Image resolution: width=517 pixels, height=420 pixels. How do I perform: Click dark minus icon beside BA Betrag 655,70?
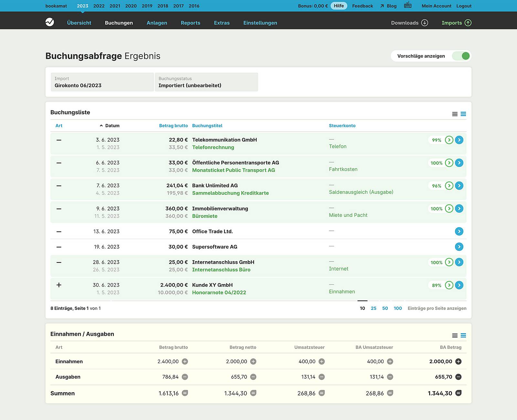(x=458, y=377)
